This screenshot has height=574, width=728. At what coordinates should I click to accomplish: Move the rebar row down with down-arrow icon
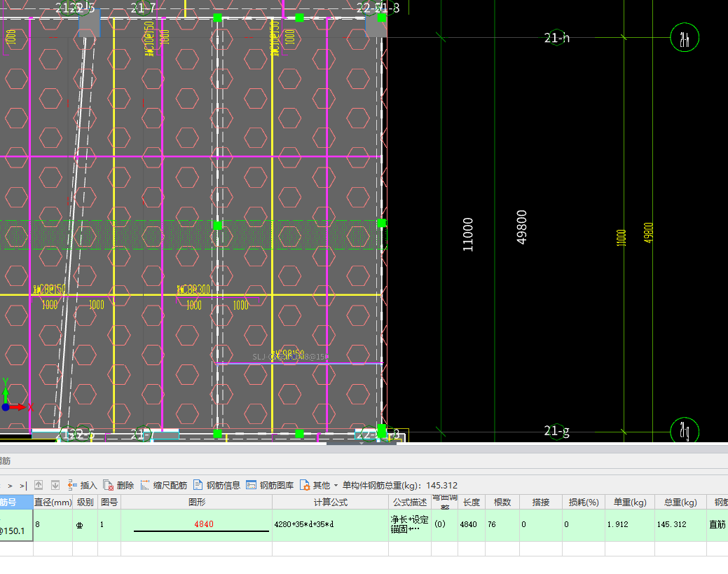[55, 485]
